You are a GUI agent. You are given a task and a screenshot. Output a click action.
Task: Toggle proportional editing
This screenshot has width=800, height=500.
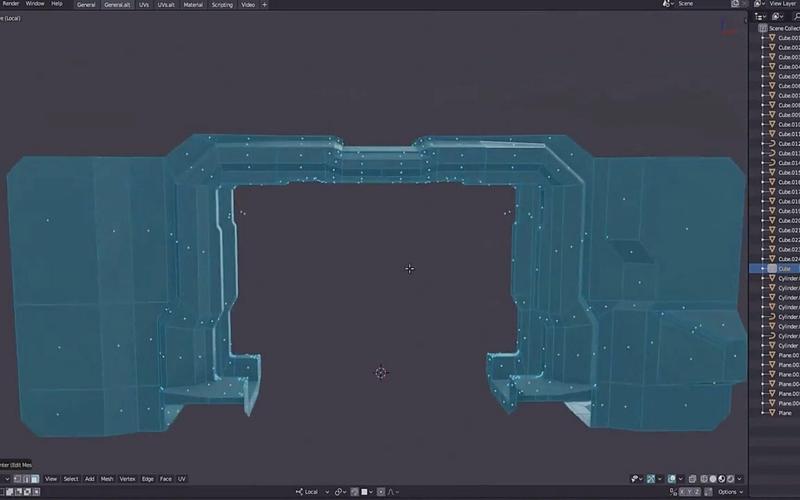[x=381, y=492]
